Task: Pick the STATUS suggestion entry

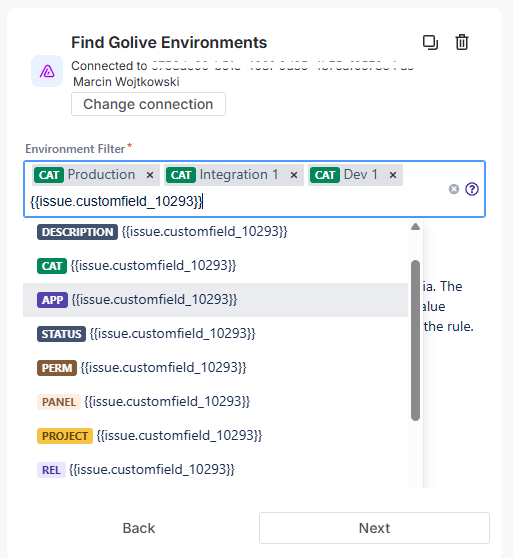Action: (216, 334)
